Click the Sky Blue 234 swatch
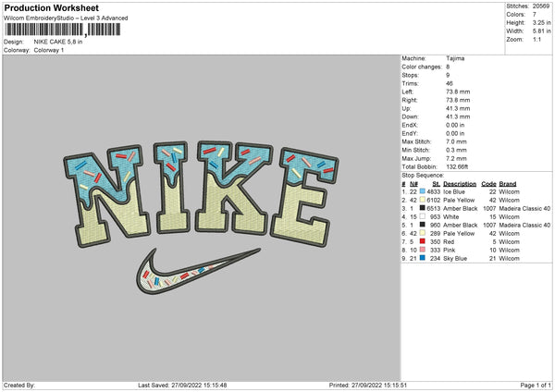Image resolution: width=555 pixels, height=392 pixels. point(423,258)
